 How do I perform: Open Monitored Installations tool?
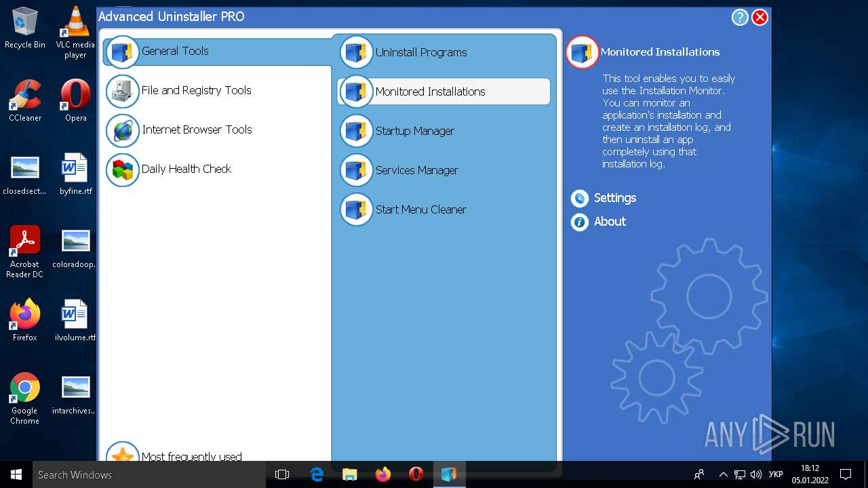click(x=443, y=91)
